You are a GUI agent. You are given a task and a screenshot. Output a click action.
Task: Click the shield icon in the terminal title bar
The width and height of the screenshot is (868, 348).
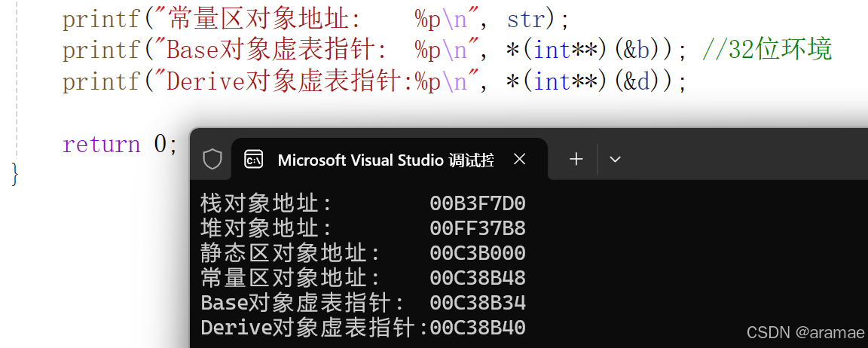[212, 160]
